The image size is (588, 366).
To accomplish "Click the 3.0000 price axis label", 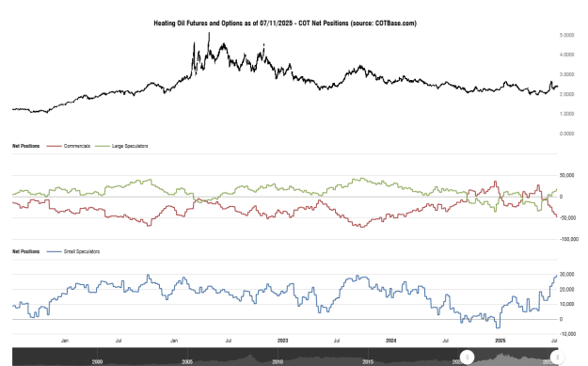I will pyautogui.click(x=566, y=74).
